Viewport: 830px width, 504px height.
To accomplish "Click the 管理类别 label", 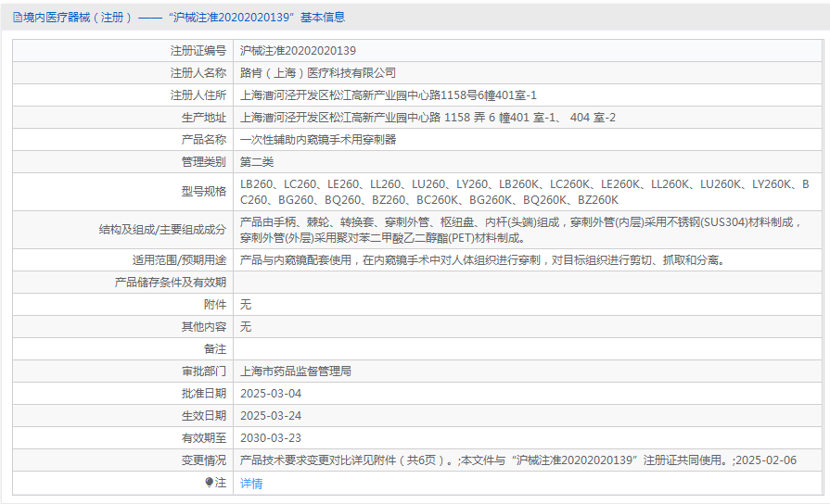I will click(x=204, y=162).
